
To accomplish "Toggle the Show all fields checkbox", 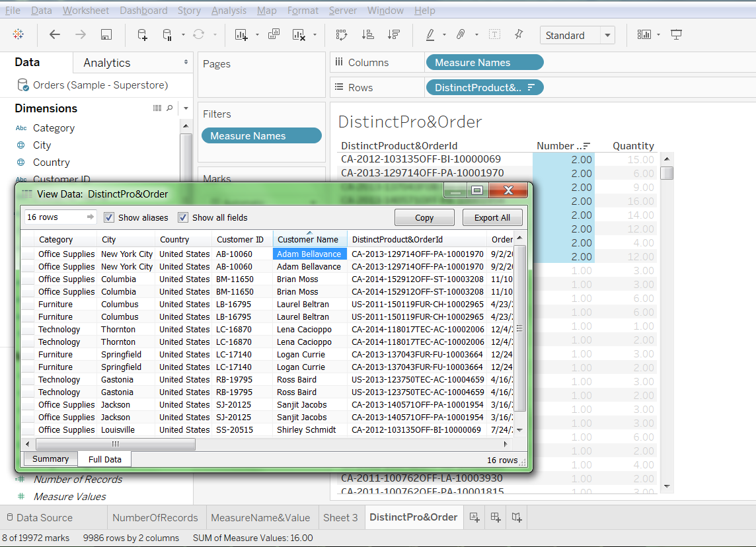I will (x=183, y=217).
